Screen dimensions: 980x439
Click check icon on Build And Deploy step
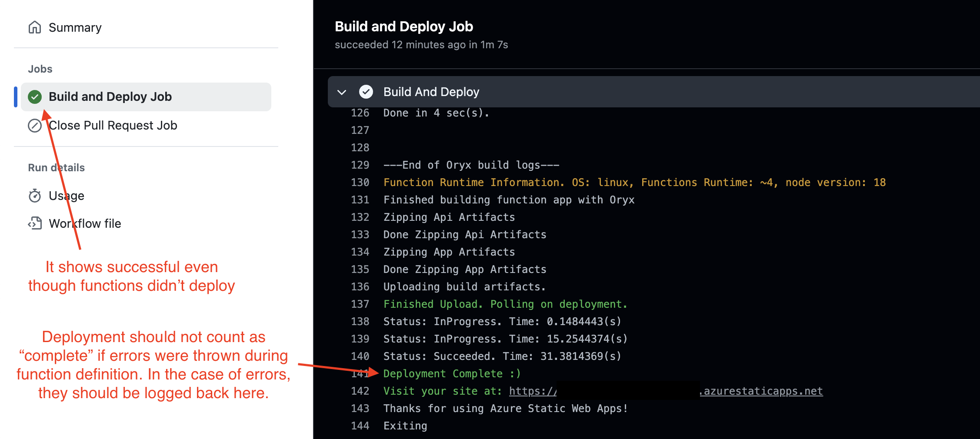[366, 92]
